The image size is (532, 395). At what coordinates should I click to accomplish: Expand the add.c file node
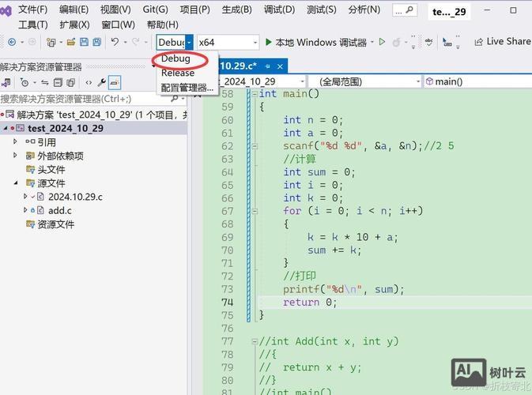[x=25, y=210]
